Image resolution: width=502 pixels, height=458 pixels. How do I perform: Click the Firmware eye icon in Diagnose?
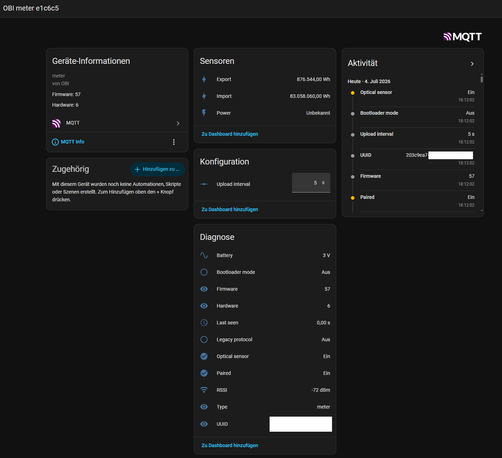tap(204, 289)
